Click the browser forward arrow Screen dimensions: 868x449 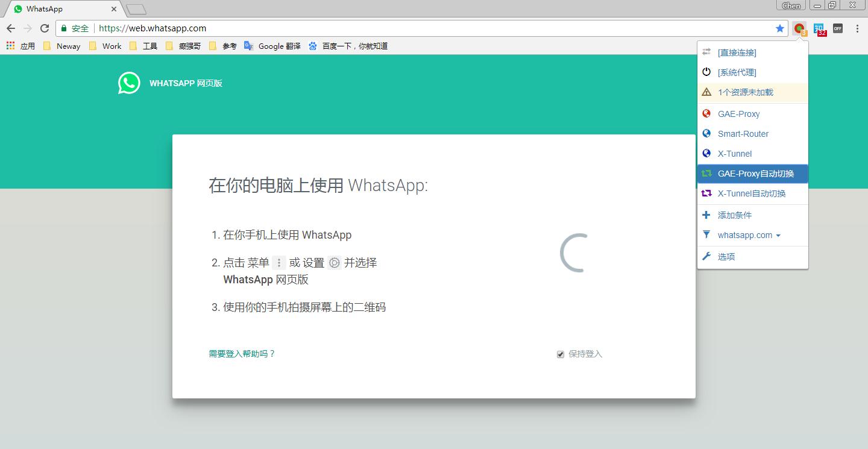(28, 28)
